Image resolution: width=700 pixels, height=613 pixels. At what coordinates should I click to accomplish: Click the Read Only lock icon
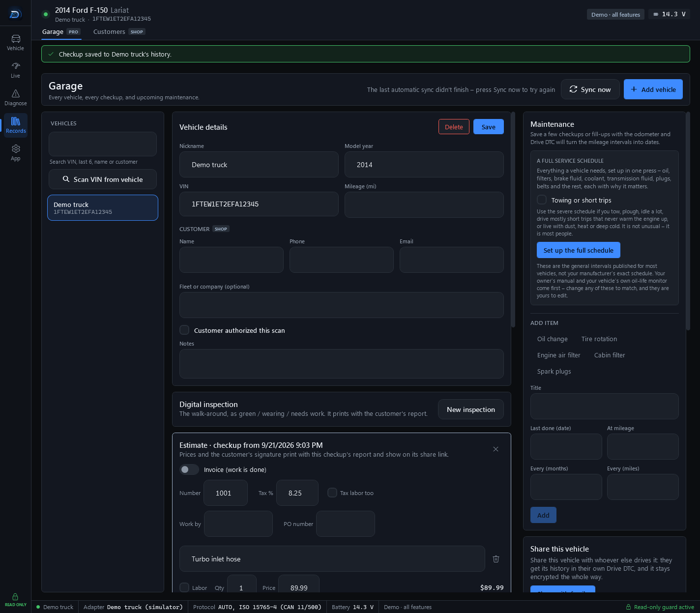tap(15, 597)
